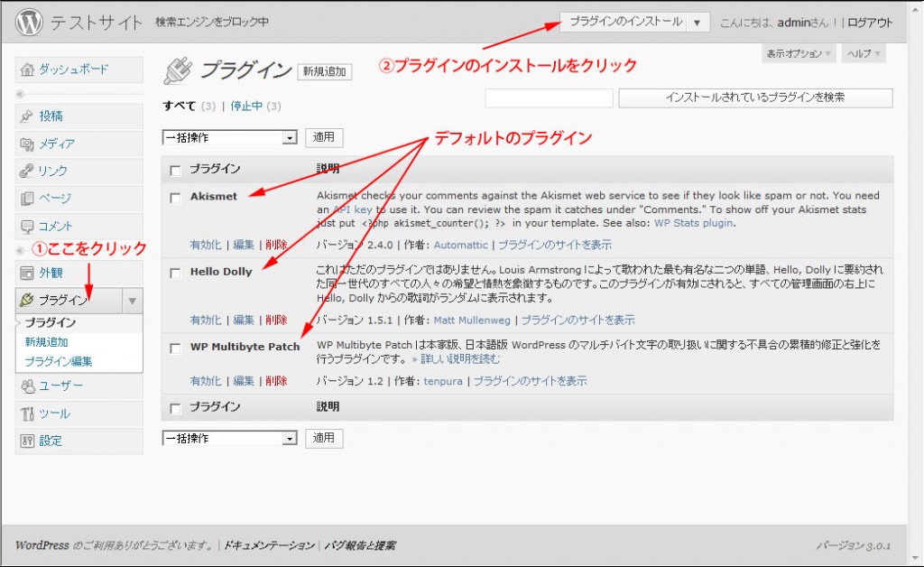This screenshot has width=924, height=567.
Task: Check the Hello Dolly plugin checkbox
Action: (175, 273)
